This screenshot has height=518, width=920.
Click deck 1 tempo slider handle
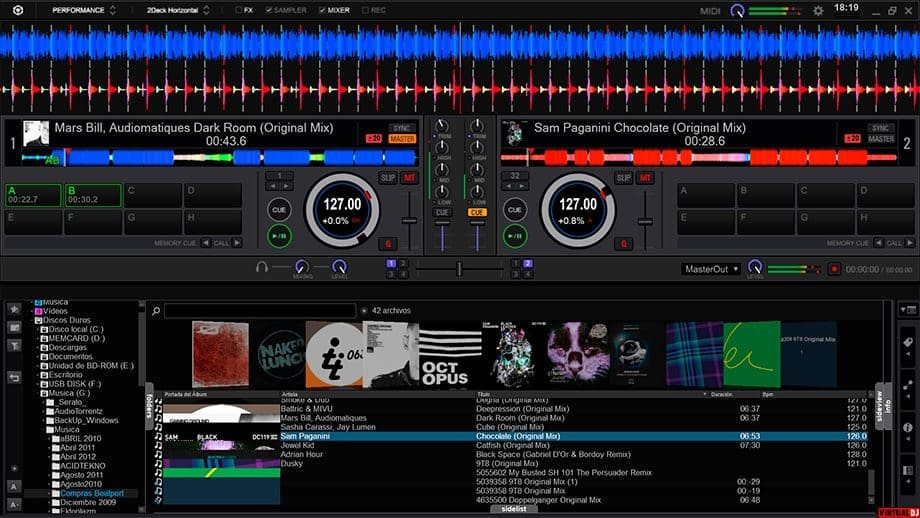(x=409, y=221)
